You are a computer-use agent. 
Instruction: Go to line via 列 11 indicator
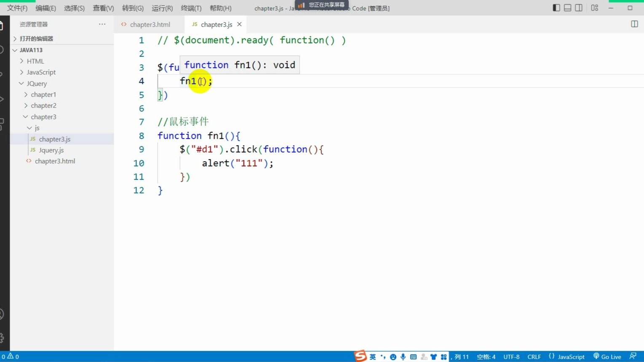462,357
